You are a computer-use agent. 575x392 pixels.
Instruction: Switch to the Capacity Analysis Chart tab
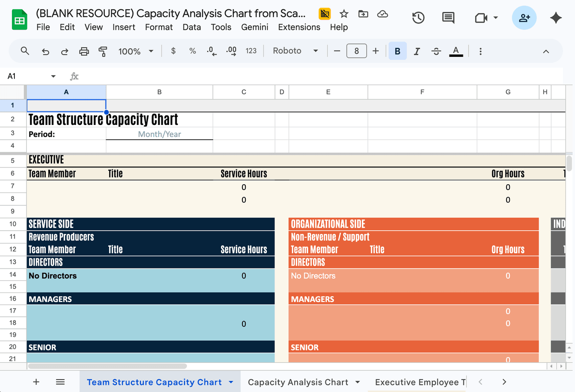pyautogui.click(x=298, y=382)
